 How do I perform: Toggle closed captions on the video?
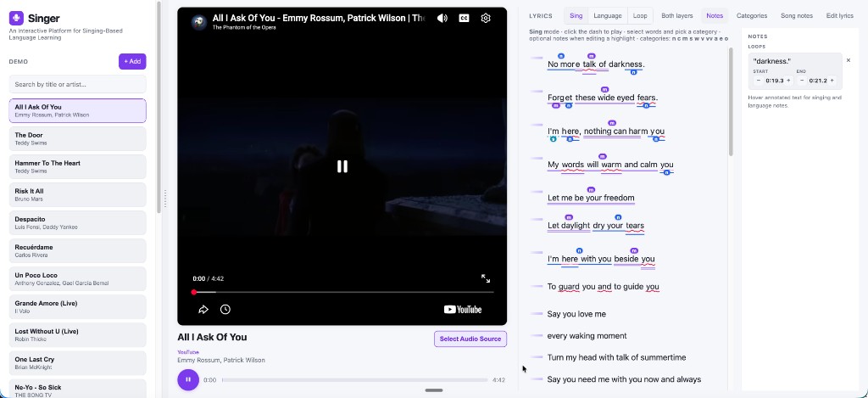[x=464, y=19]
